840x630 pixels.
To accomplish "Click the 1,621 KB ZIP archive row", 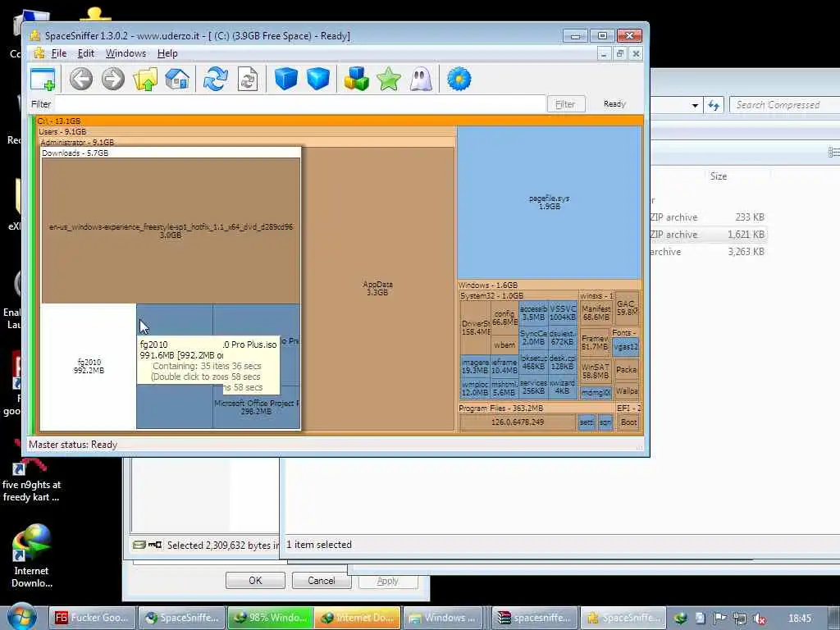I will 708,234.
